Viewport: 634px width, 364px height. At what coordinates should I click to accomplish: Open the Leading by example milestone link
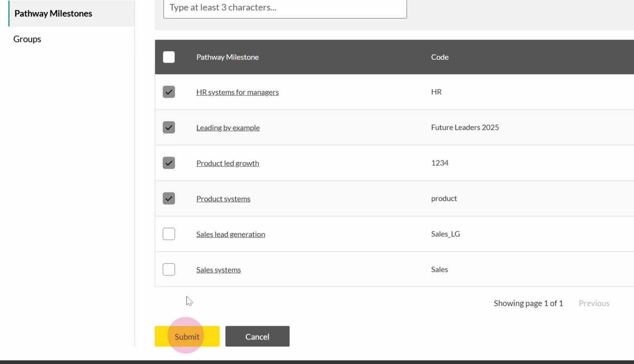tap(228, 128)
